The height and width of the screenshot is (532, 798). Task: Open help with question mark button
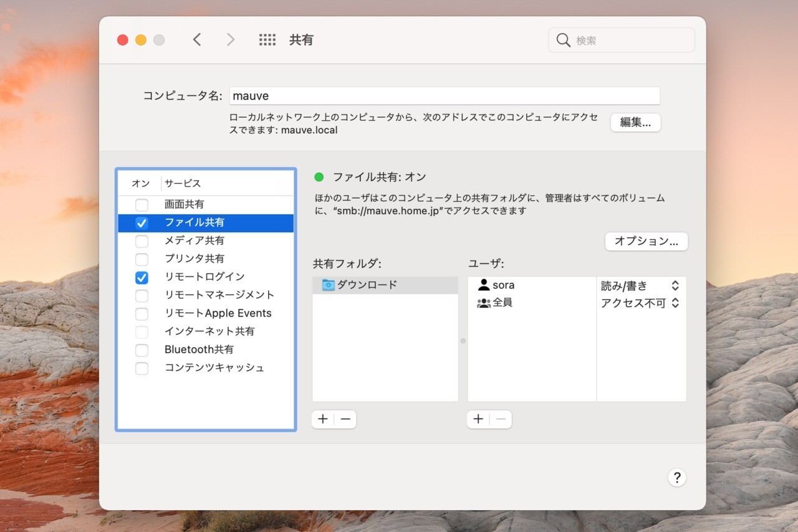coord(676,477)
